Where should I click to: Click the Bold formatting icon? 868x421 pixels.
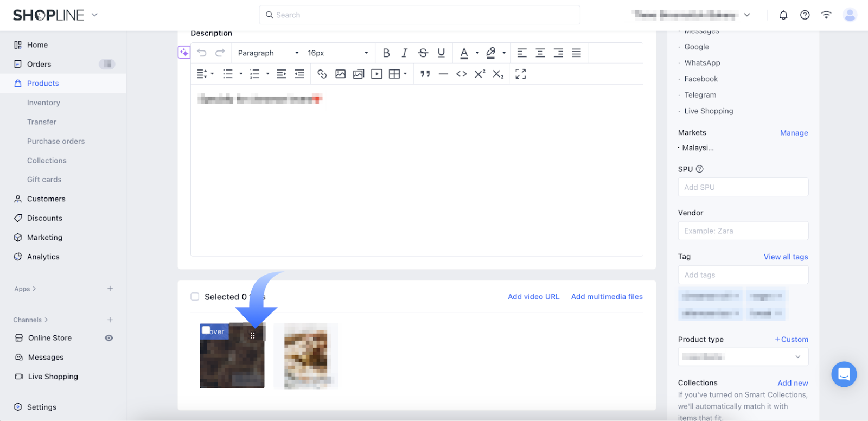[x=386, y=53]
